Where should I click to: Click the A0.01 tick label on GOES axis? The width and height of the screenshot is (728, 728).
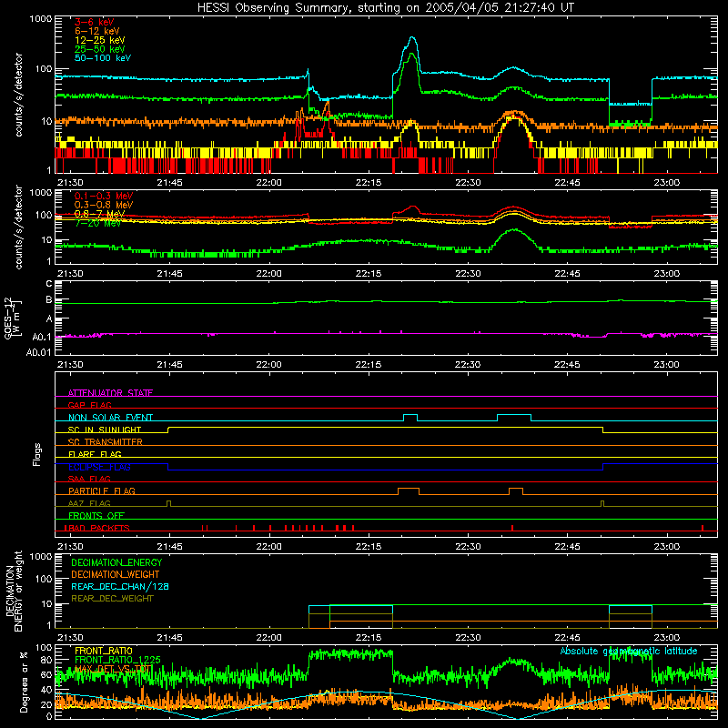(x=38, y=352)
